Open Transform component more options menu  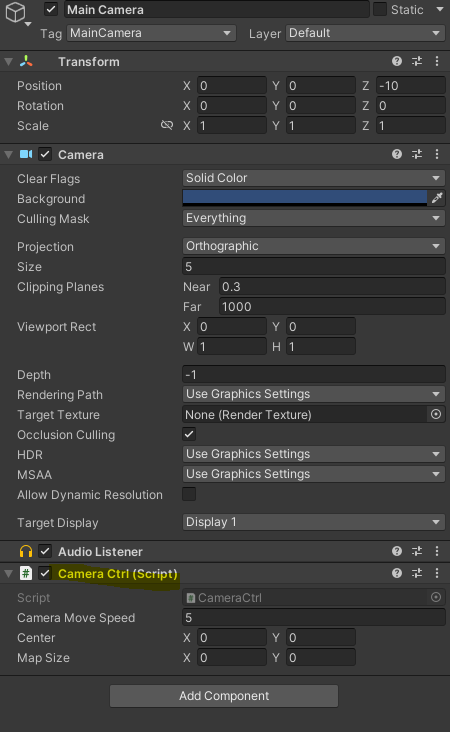tap(437, 61)
